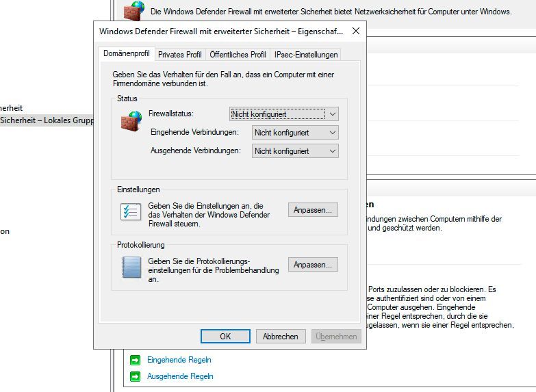Open the IPsec-Einstellungen tab
The height and width of the screenshot is (392, 536).
(305, 55)
